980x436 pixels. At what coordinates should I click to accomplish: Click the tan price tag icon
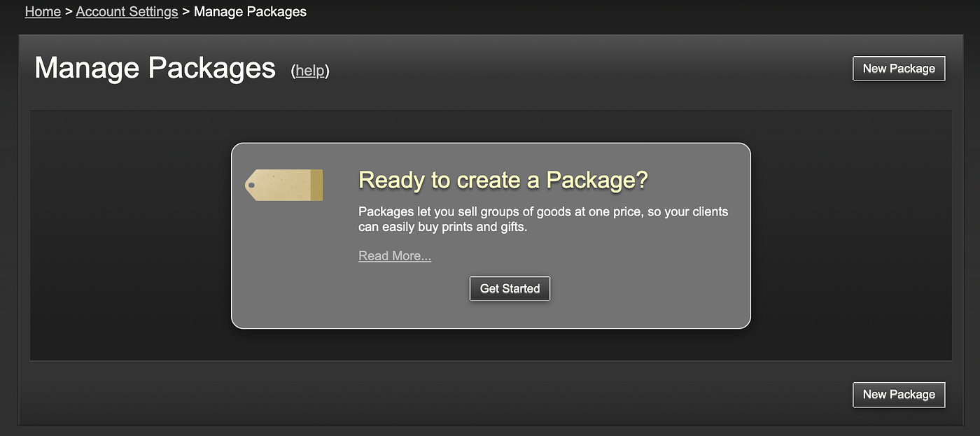point(283,185)
